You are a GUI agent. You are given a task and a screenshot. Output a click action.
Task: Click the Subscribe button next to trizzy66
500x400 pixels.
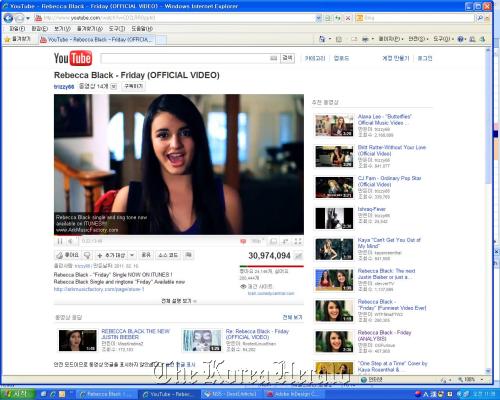coord(133,86)
